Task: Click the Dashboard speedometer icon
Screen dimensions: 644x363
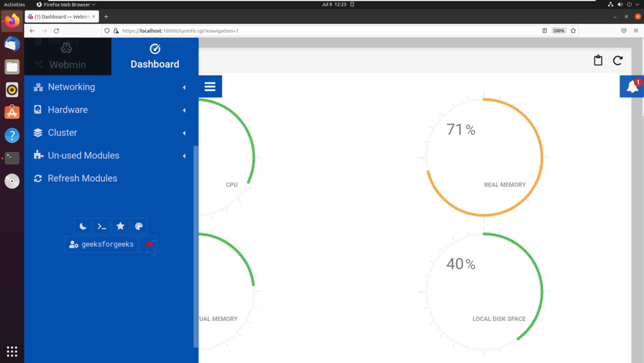Action: 155,49
